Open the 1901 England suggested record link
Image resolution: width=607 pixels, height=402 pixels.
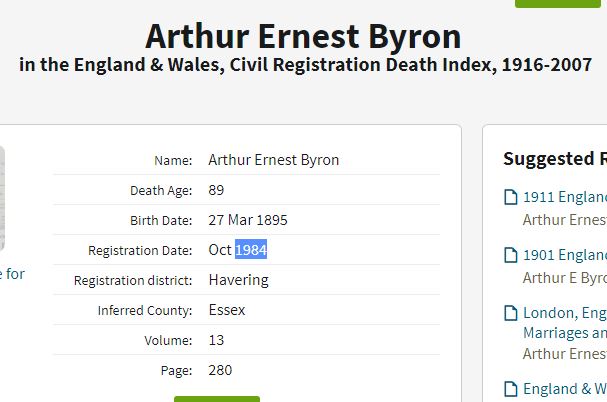pyautogui.click(x=565, y=255)
